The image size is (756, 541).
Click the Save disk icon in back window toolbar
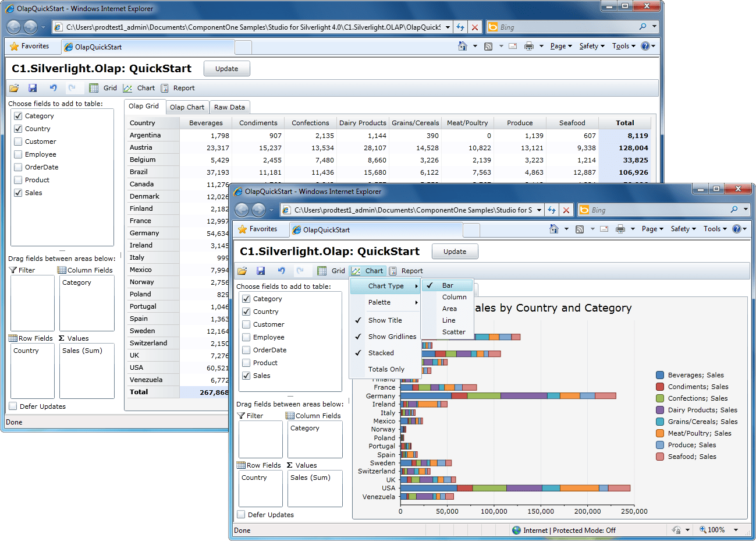(x=33, y=88)
